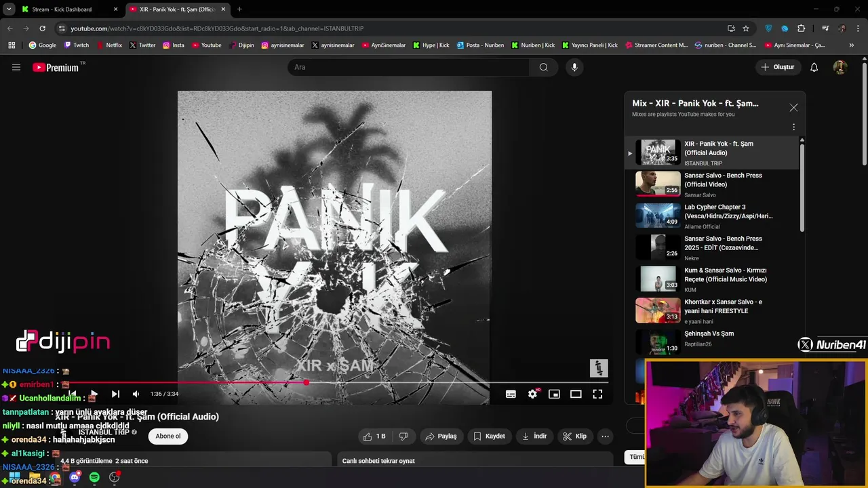This screenshot has width=868, height=488.
Task: Dislike the video with thumbs down
Action: tap(403, 436)
